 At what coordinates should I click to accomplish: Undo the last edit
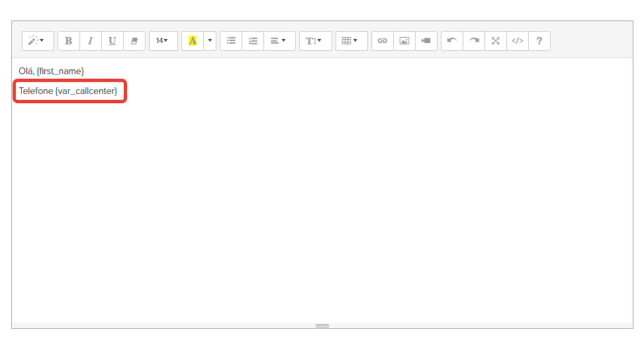(x=452, y=41)
